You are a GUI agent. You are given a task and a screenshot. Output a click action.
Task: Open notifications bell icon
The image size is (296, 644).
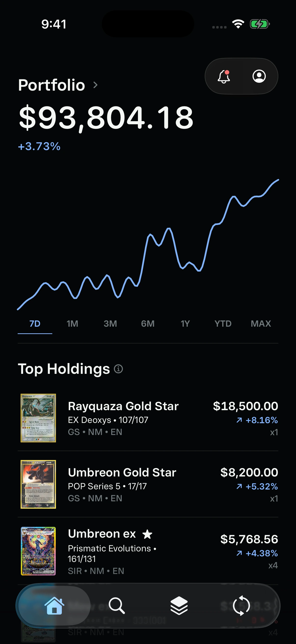click(224, 76)
